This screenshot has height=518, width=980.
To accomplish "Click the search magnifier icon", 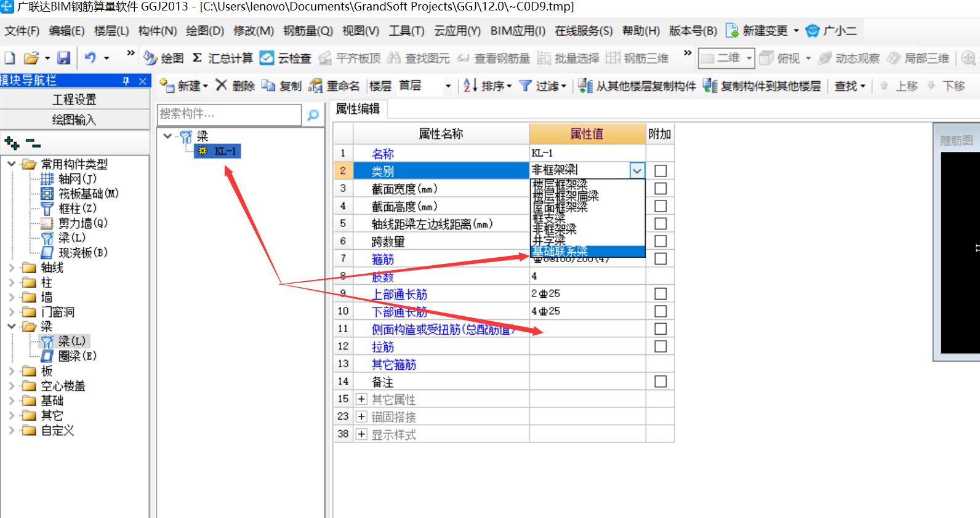I will [x=313, y=115].
